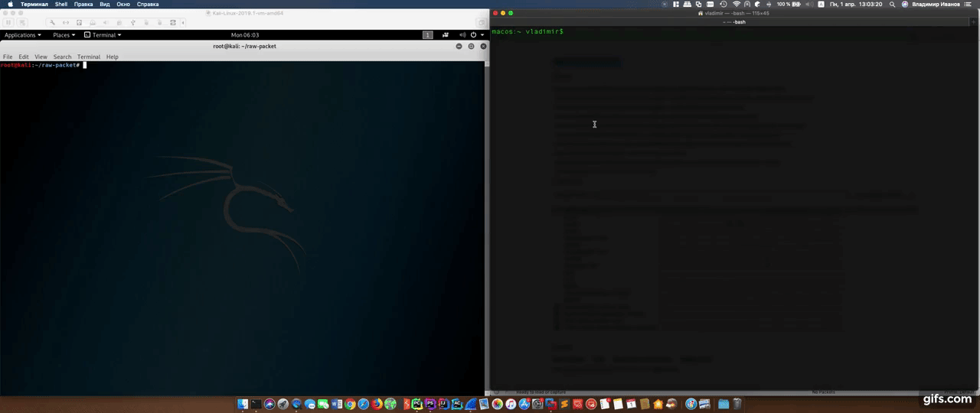Click the Справка menu in macOS menu bar
Screen dimensions: 980x413
pos(148,4)
